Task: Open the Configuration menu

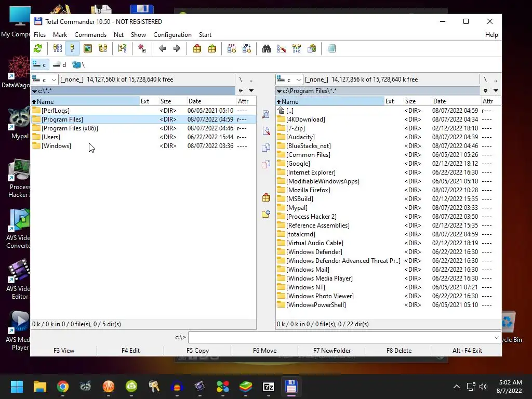Action: (x=172, y=35)
